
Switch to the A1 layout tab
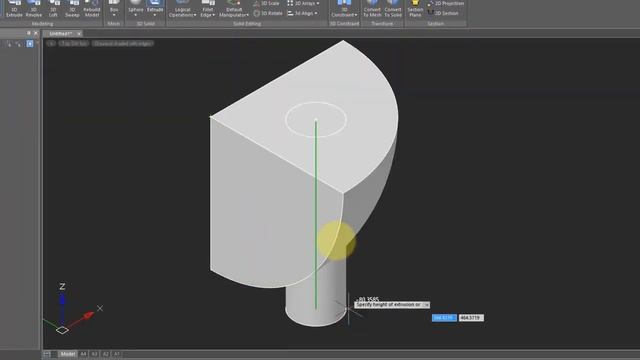[117, 354]
